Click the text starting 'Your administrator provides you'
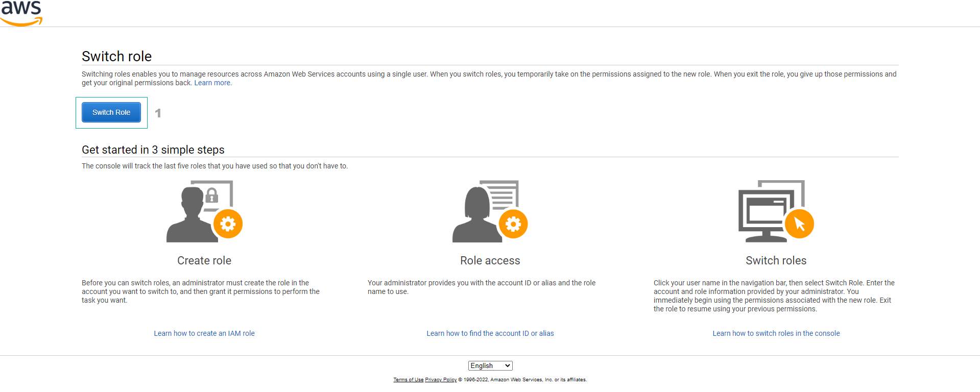The height and width of the screenshot is (392, 980). pyautogui.click(x=482, y=287)
